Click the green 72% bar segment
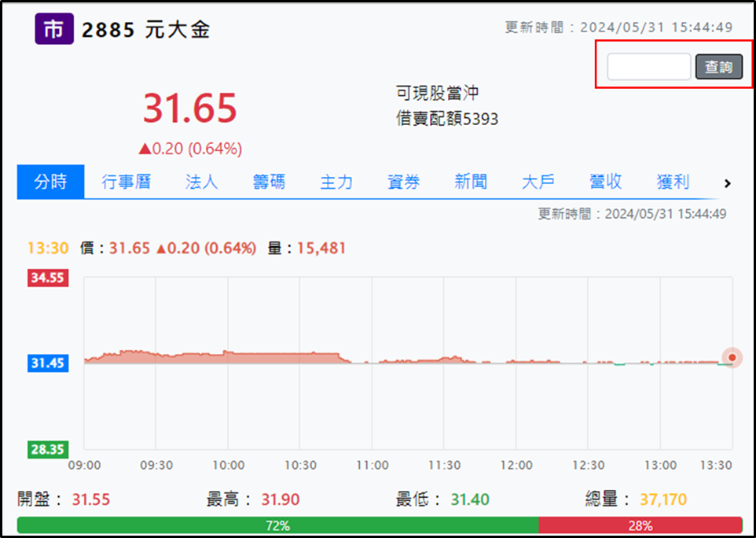Image resolution: width=756 pixels, height=538 pixels. (277, 525)
